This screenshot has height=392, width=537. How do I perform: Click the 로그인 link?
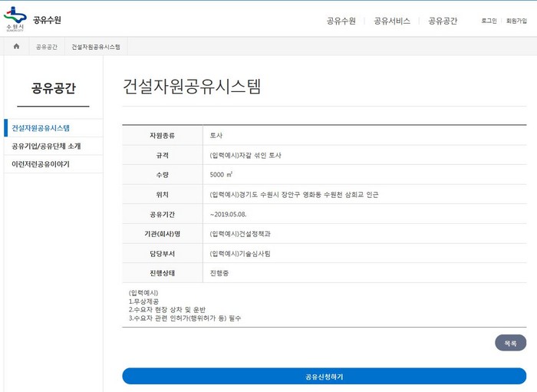coord(489,21)
